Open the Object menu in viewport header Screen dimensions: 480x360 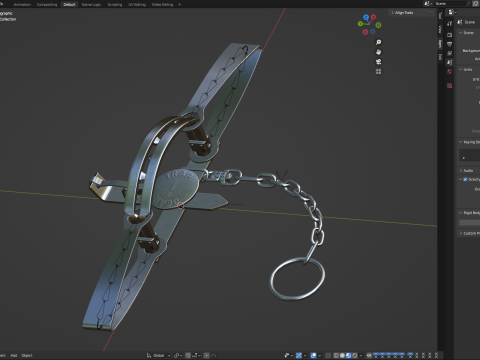click(x=27, y=355)
